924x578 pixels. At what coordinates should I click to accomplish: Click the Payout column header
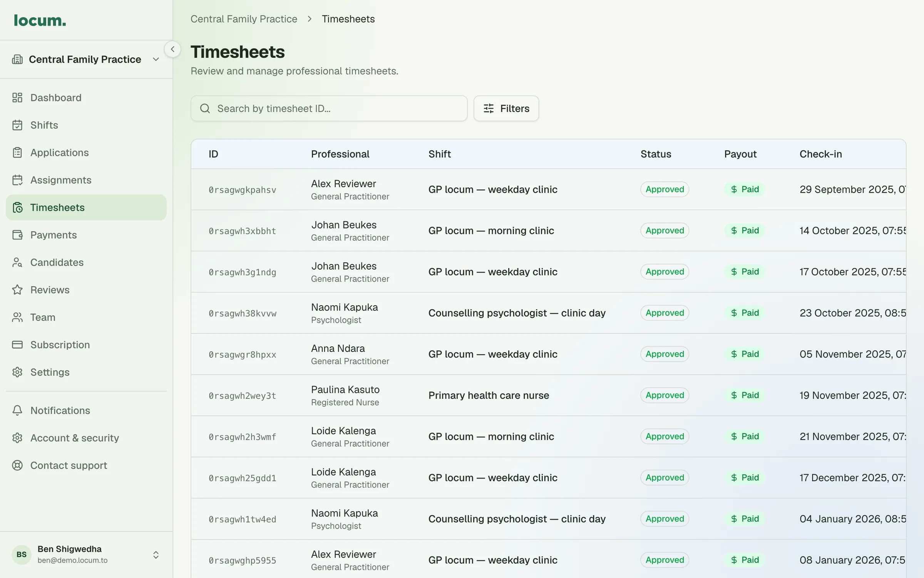click(740, 154)
